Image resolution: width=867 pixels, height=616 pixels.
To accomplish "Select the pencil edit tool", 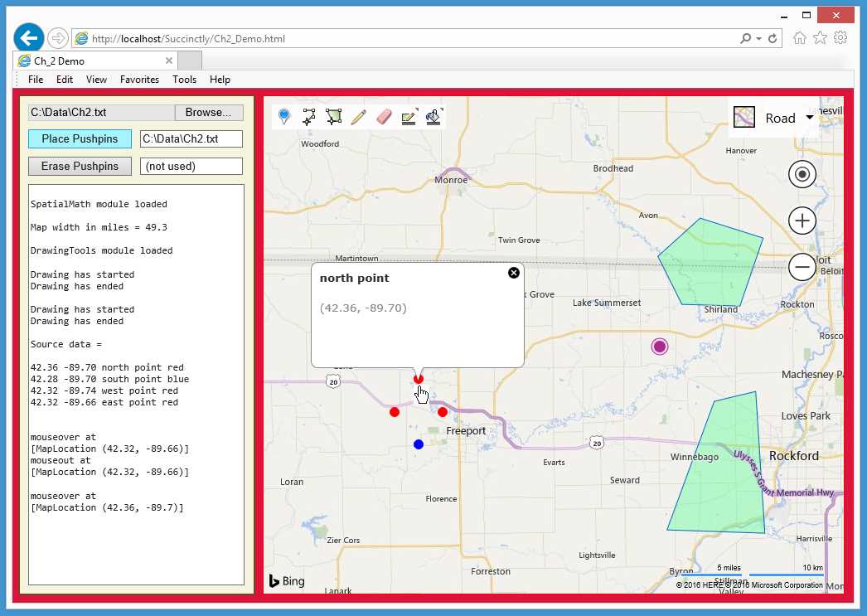I will coord(358,117).
